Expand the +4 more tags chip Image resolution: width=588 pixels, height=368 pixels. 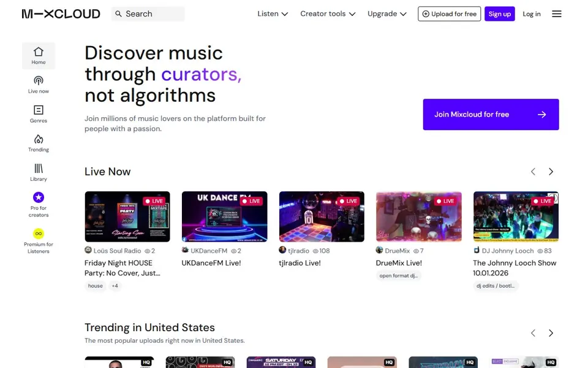coord(115,286)
